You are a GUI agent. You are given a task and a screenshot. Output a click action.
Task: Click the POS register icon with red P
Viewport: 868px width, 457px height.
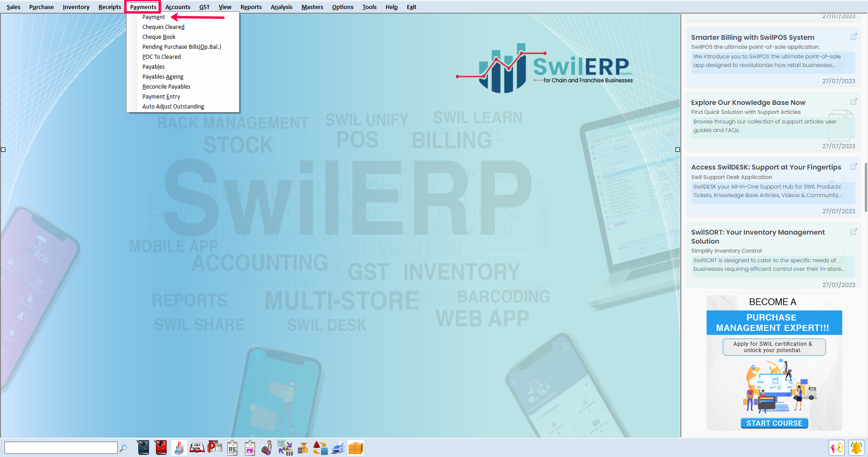pyautogui.click(x=179, y=448)
